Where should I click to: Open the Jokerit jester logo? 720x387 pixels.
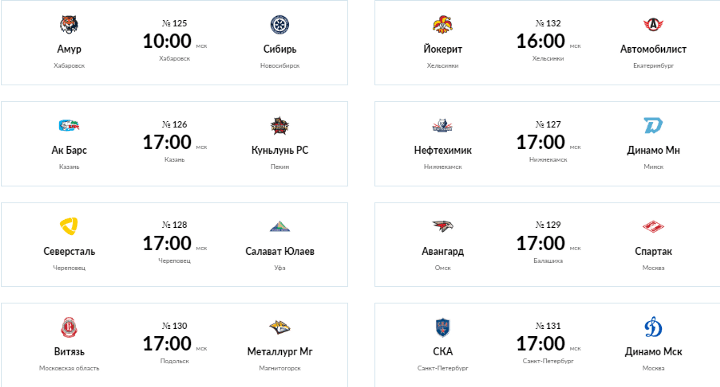pyautogui.click(x=443, y=24)
